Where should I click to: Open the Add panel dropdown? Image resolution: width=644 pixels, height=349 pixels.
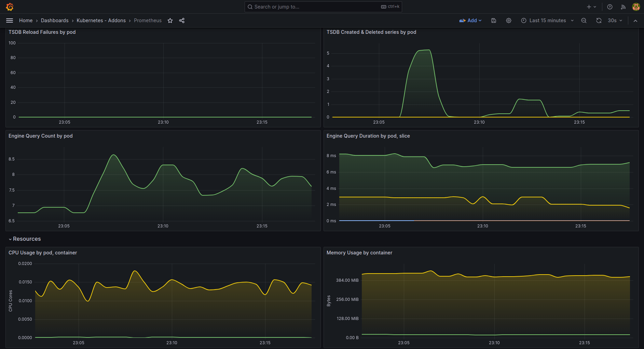(470, 20)
